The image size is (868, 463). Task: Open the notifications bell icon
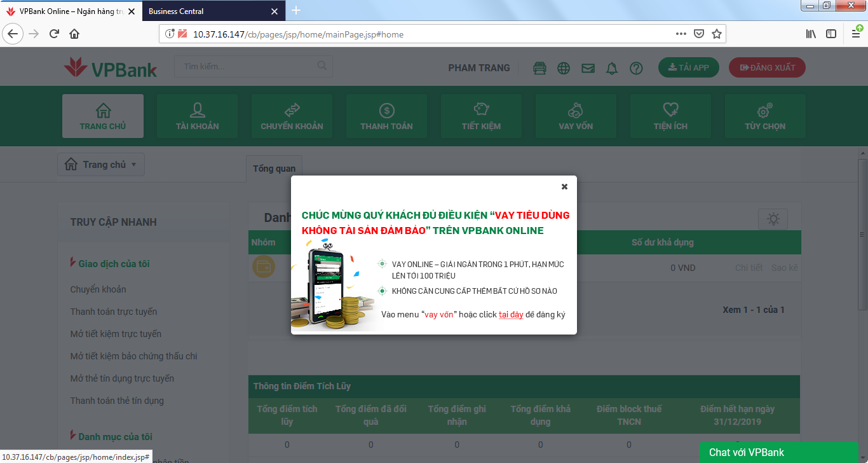[612, 68]
